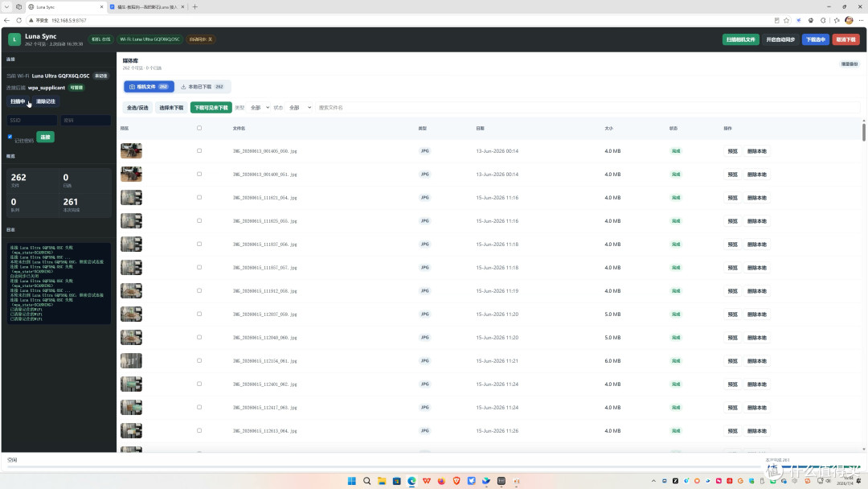Image resolution: width=868 pixels, height=489 pixels.
Task: Check the box for IMG_20260615_111621_054.jpg
Action: tap(199, 197)
